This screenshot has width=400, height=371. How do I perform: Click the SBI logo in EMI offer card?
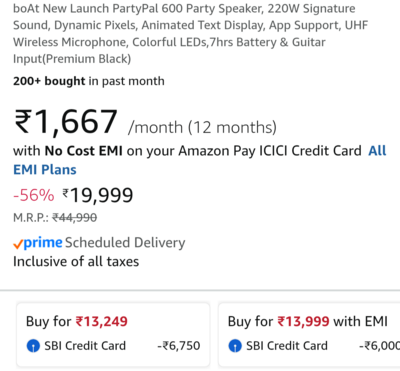pos(235,346)
